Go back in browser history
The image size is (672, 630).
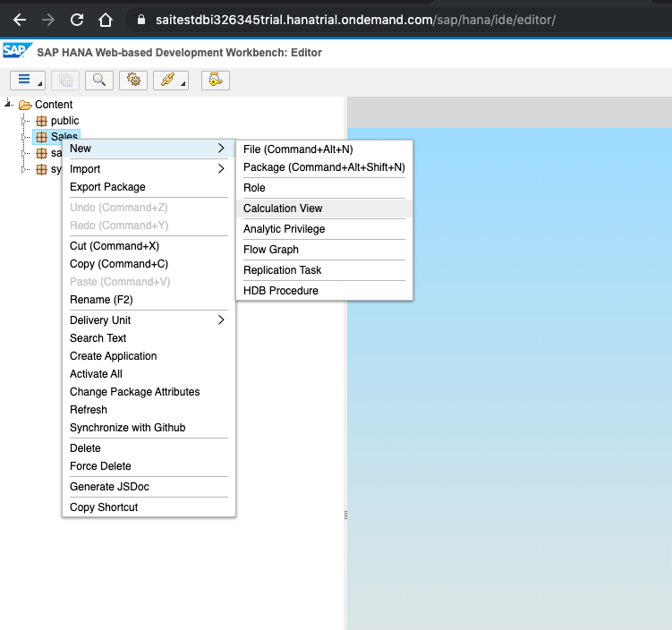point(20,20)
